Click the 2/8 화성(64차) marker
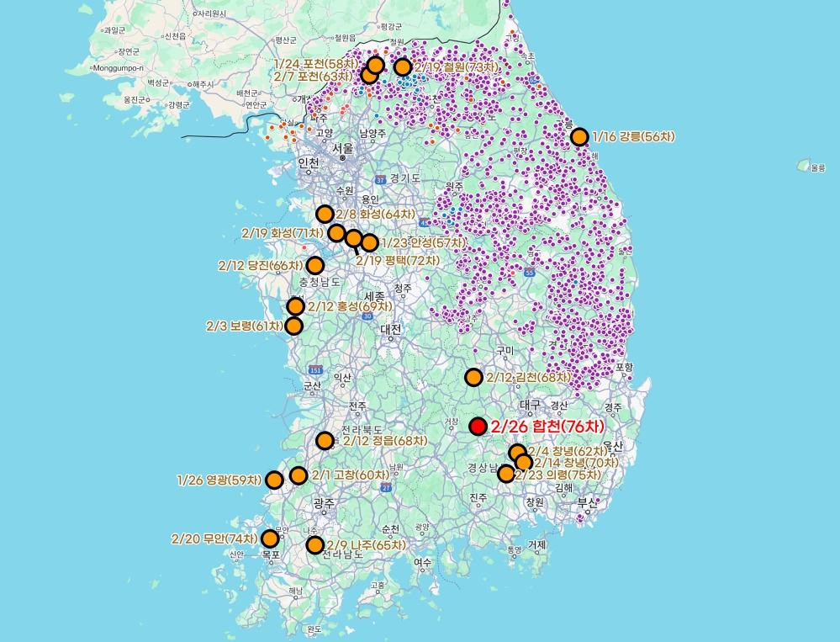 coord(326,212)
